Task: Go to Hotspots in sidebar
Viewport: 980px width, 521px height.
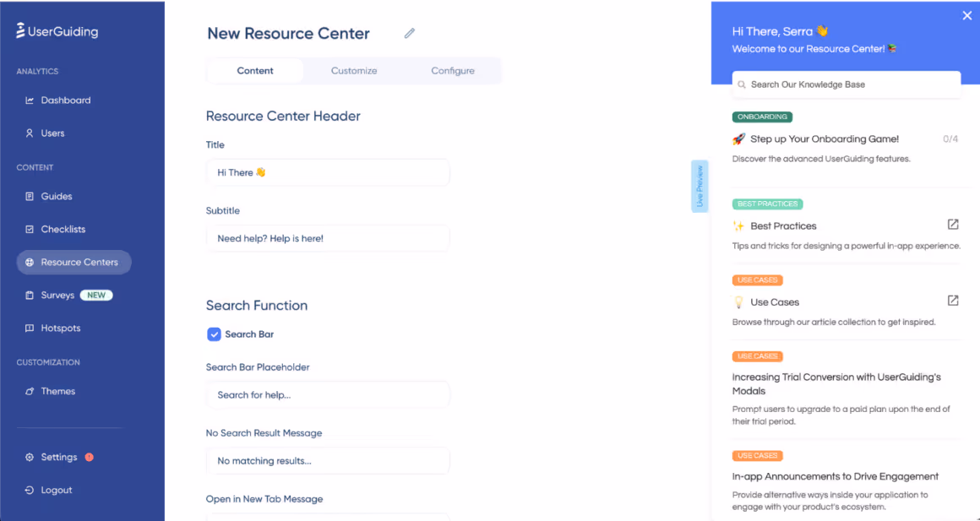Action: [x=61, y=328]
